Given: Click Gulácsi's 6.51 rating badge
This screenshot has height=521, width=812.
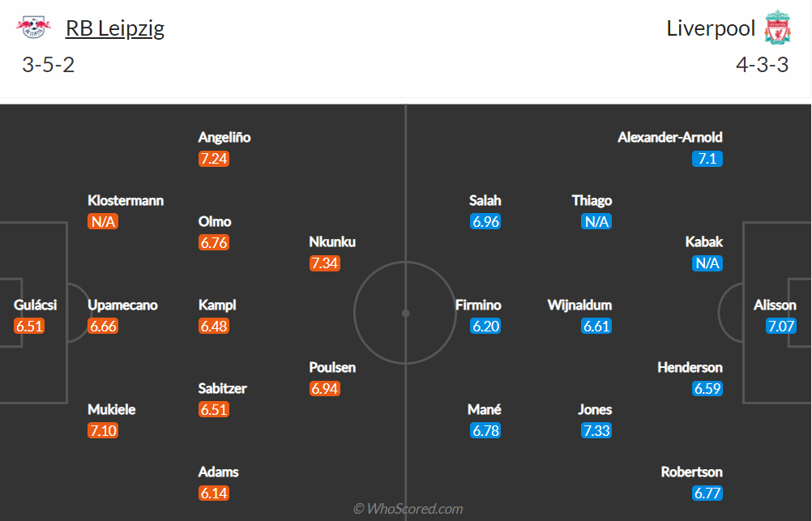Looking at the screenshot, I should [29, 326].
